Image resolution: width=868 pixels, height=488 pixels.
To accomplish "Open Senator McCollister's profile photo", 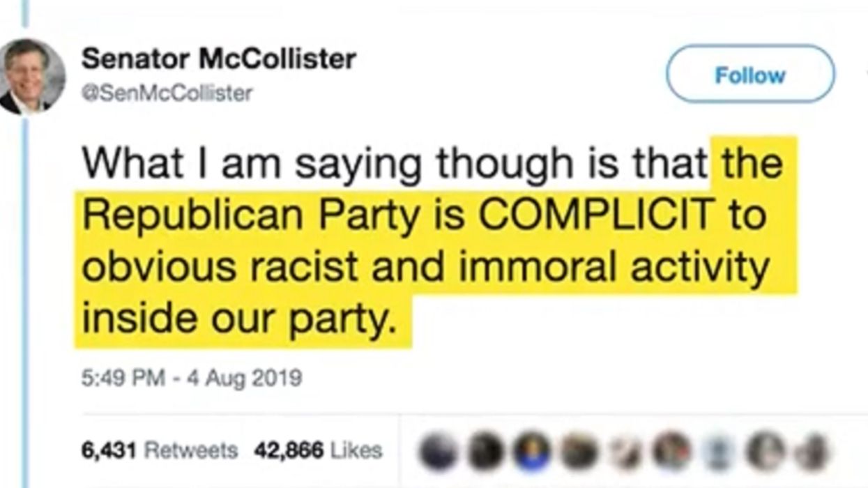I will click(x=32, y=77).
